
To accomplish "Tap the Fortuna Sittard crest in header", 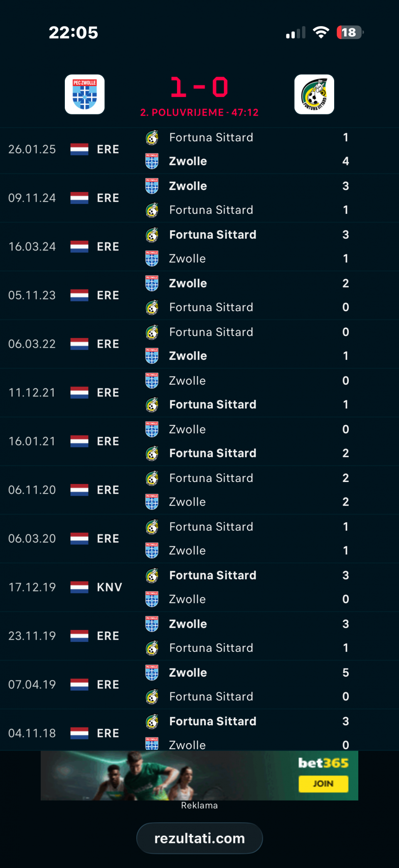I will 314,94.
